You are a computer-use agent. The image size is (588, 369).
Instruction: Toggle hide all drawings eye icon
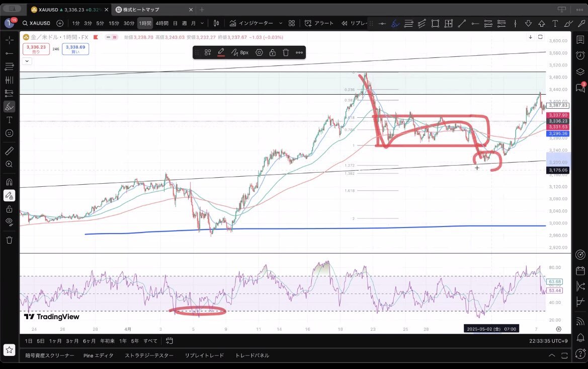point(10,222)
